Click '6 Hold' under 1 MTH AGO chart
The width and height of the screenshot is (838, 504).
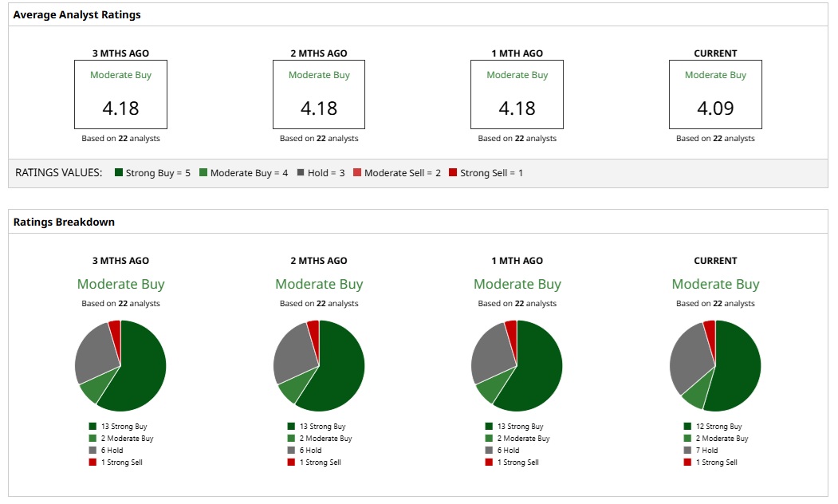pyautogui.click(x=508, y=450)
